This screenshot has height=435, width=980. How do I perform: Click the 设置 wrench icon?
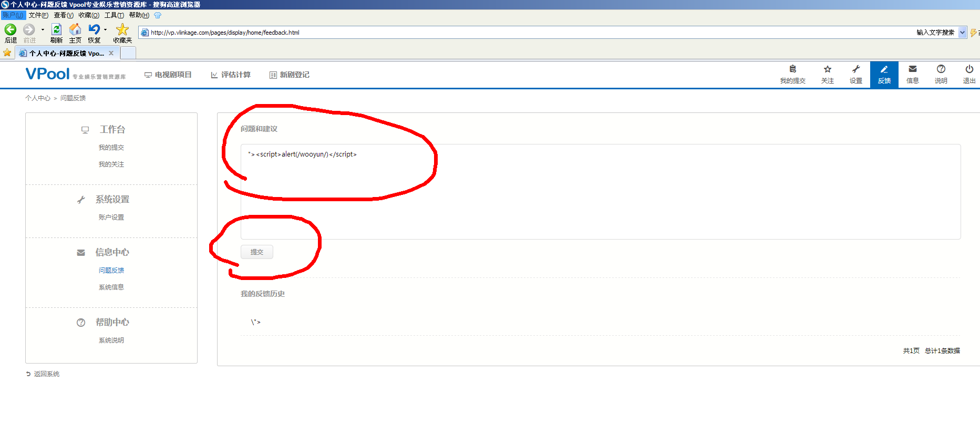tap(856, 69)
